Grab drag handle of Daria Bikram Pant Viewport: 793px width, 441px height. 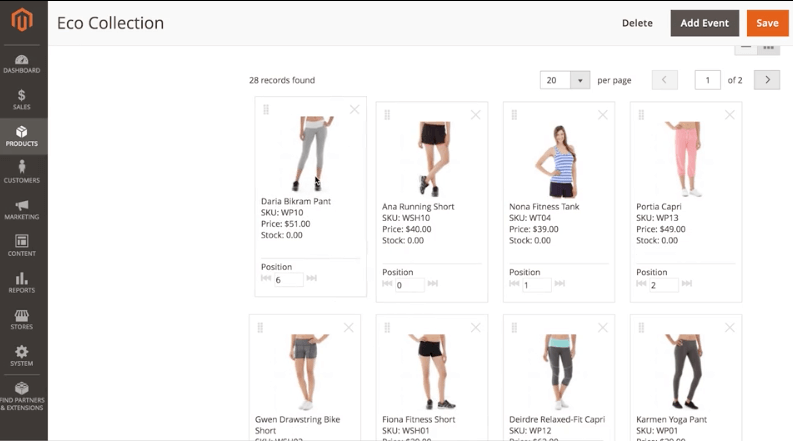(x=266, y=109)
